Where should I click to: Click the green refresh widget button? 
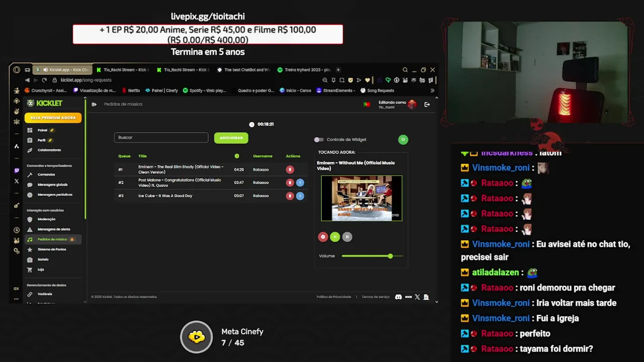click(403, 140)
